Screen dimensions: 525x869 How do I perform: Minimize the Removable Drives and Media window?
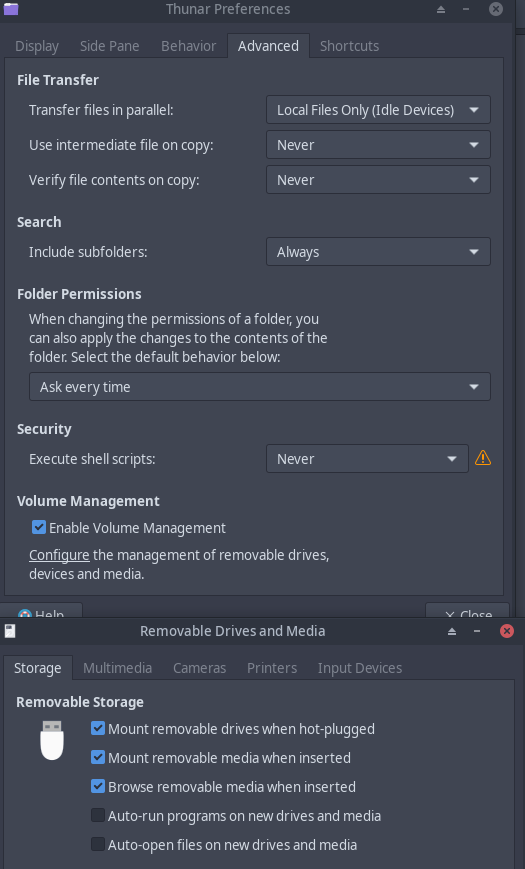click(x=477, y=631)
